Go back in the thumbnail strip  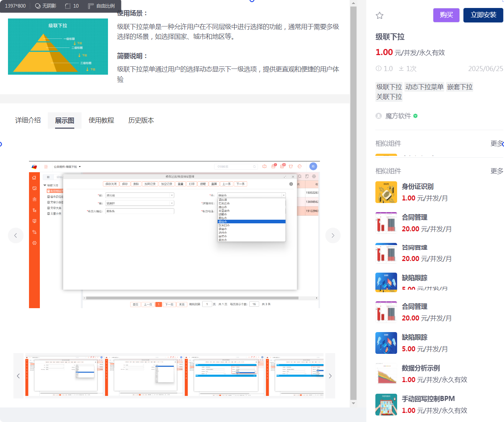coord(18,376)
